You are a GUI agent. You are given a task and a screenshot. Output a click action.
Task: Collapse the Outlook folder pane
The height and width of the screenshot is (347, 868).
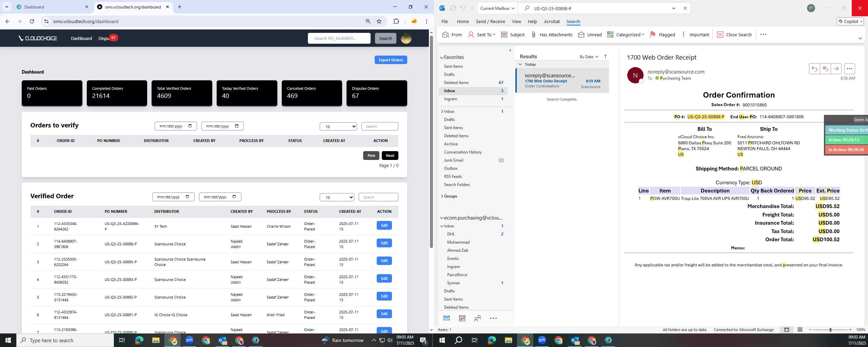(x=510, y=50)
